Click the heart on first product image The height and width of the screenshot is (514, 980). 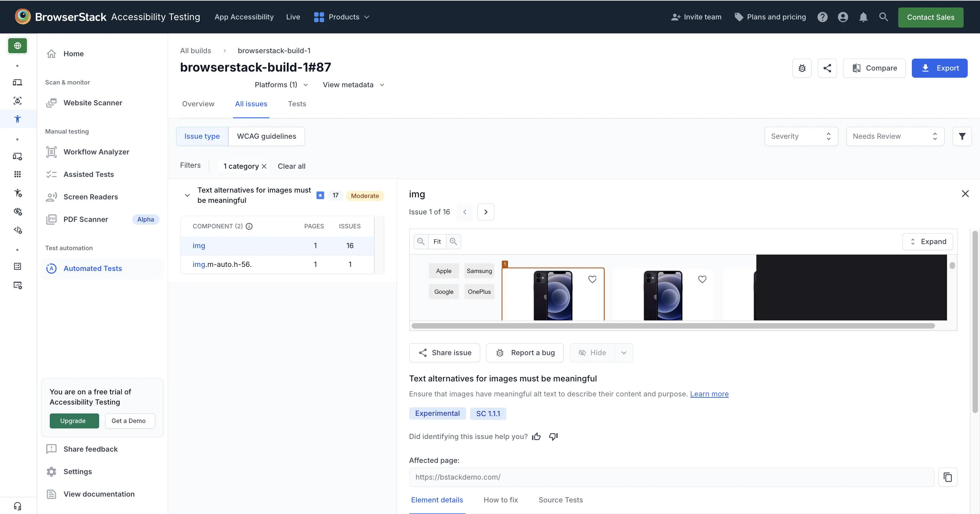click(592, 279)
